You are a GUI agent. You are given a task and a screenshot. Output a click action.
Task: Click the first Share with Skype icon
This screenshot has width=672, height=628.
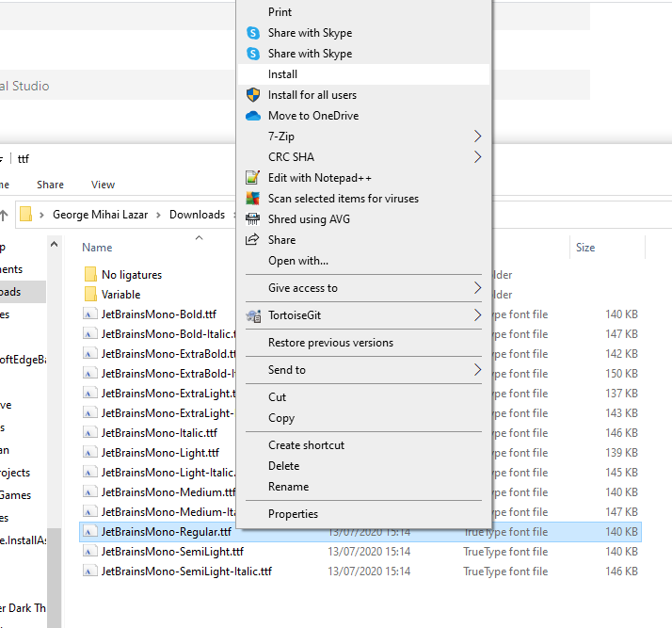(253, 33)
